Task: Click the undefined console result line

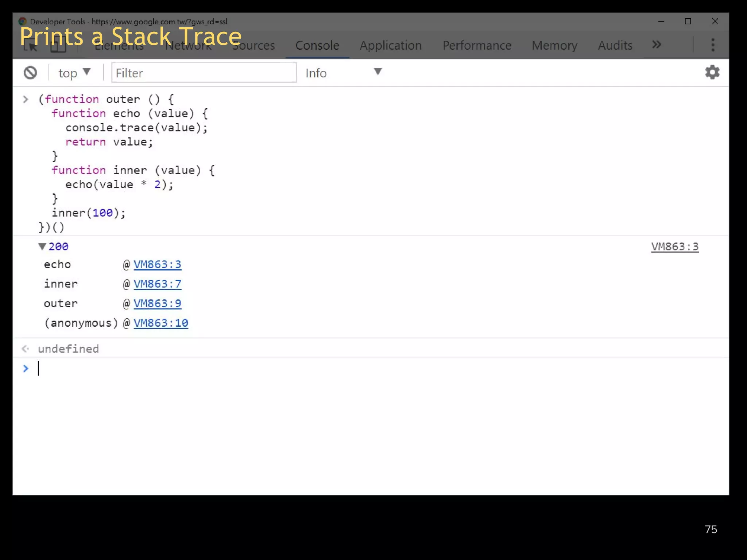Action: point(68,349)
